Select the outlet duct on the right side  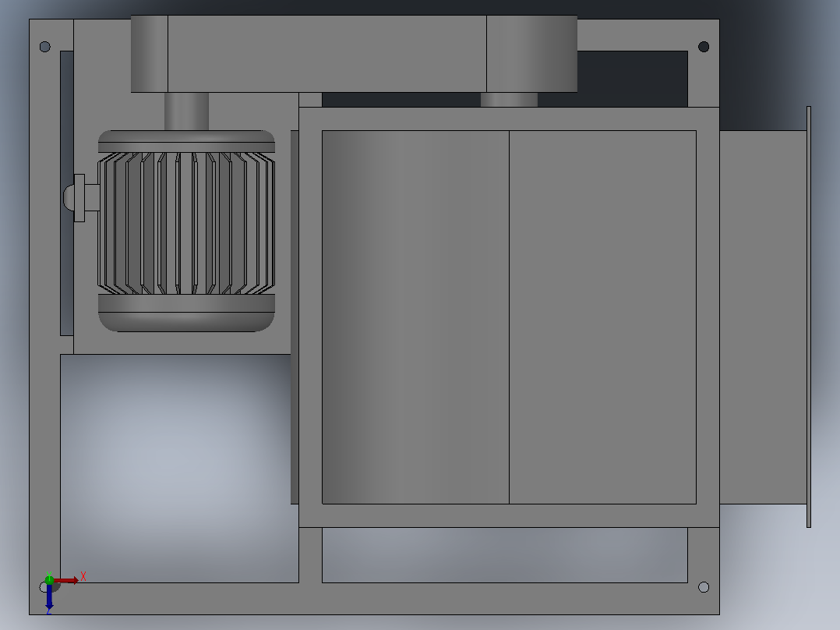[763, 317]
